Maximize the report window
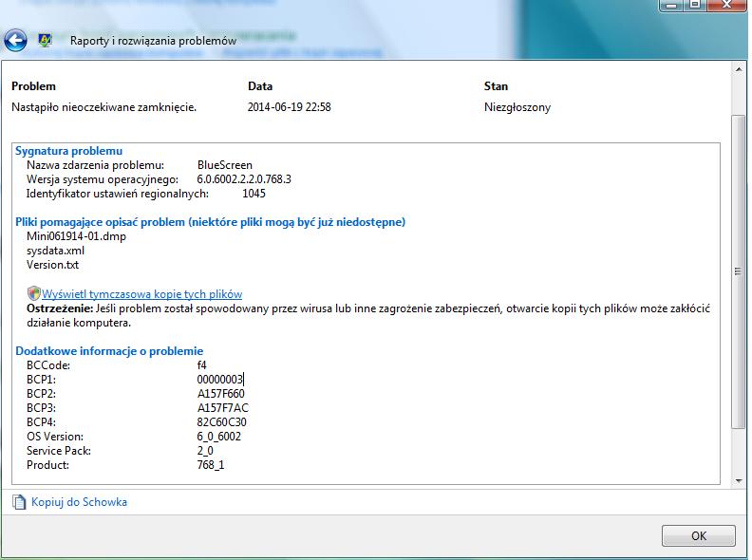The width and height of the screenshot is (752, 560). pyautogui.click(x=695, y=5)
